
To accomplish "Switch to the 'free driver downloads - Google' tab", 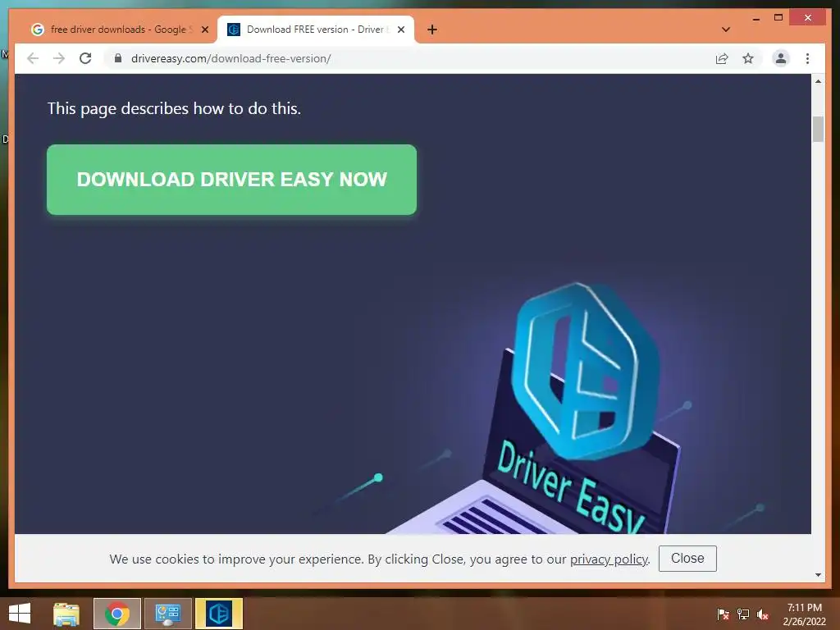I will click(118, 30).
